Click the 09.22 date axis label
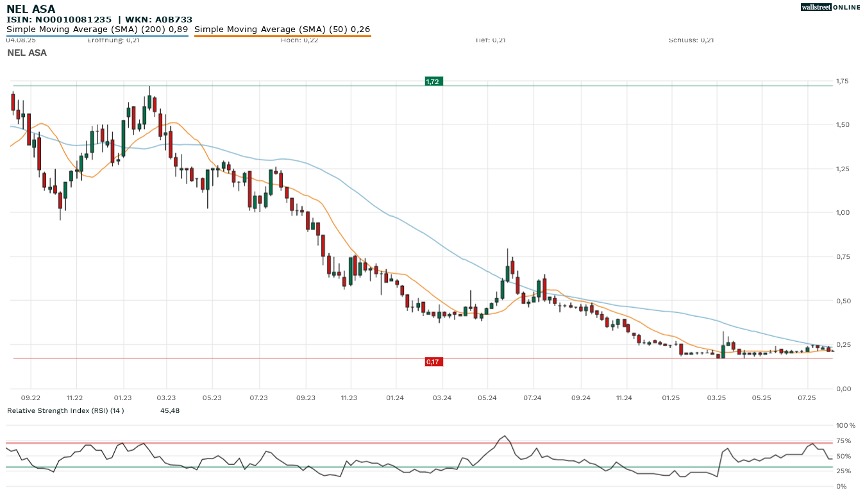Viewport: 865px width, 504px height. [31, 398]
